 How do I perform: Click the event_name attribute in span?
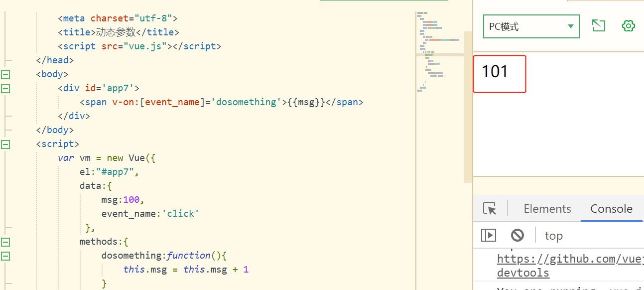click(x=173, y=102)
